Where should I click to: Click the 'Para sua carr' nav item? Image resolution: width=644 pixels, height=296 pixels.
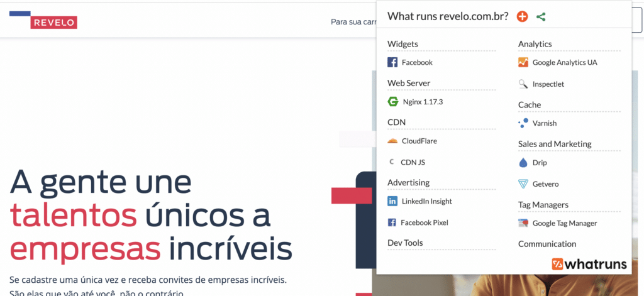[353, 22]
